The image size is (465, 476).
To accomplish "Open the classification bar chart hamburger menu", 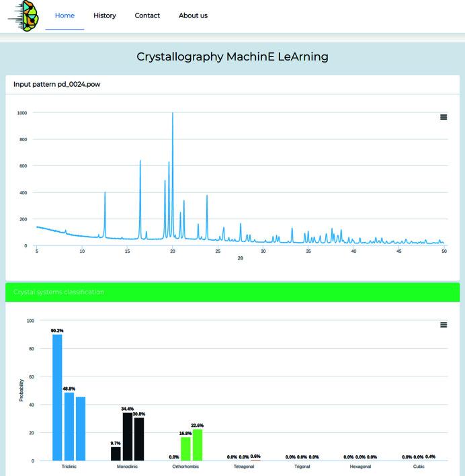I will tap(443, 325).
